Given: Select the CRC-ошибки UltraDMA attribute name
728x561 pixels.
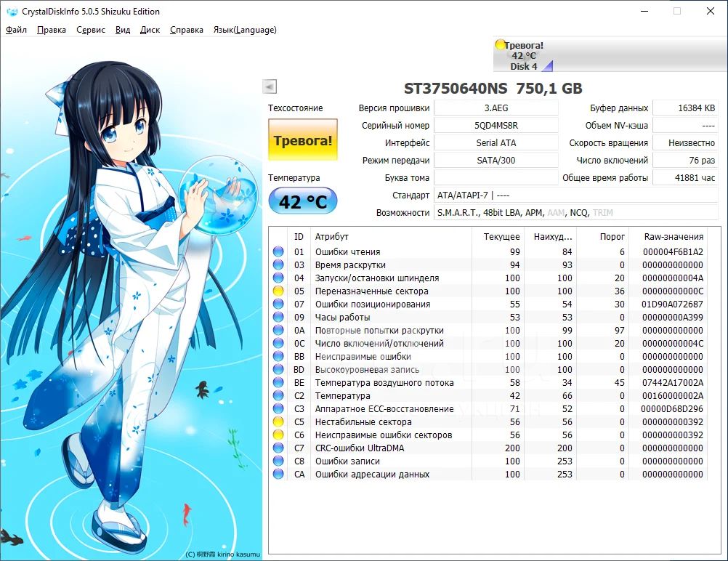Looking at the screenshot, I should pyautogui.click(x=360, y=448).
